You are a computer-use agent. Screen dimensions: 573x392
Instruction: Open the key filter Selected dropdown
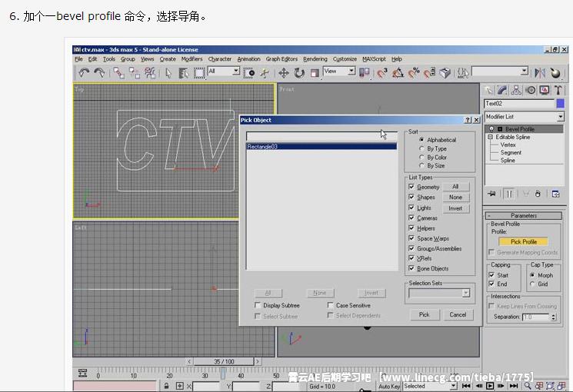(454, 386)
